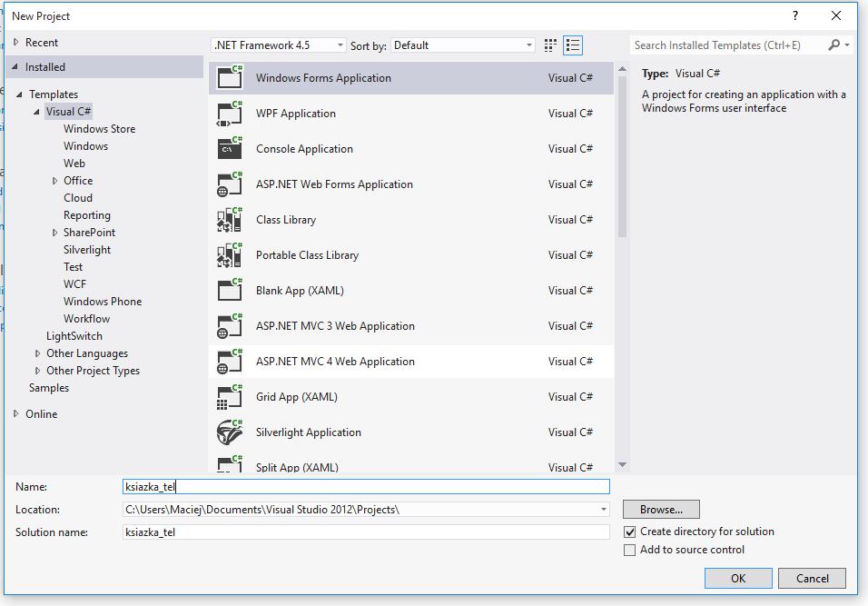Click the template list scrollbar thumb
The height and width of the screenshot is (606, 868).
click(622, 157)
